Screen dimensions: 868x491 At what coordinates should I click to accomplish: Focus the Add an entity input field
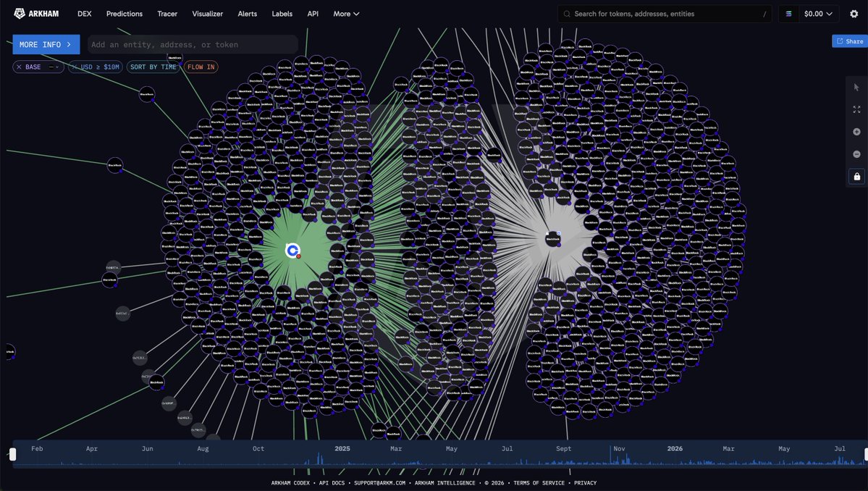[193, 44]
